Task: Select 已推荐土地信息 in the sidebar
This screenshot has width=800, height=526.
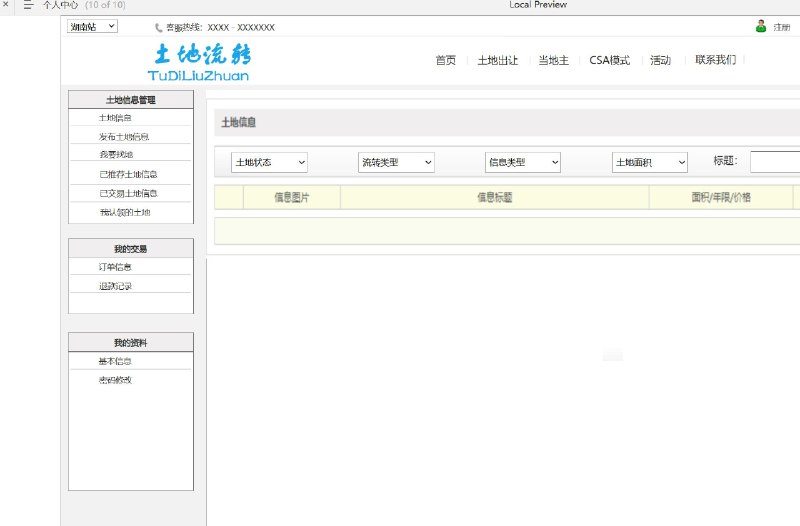Action: [128, 174]
